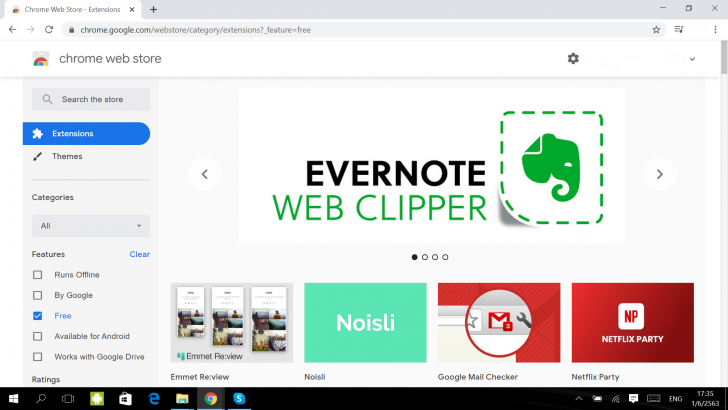
Task: Open the Google Mail Checker thumbnail
Action: click(499, 323)
